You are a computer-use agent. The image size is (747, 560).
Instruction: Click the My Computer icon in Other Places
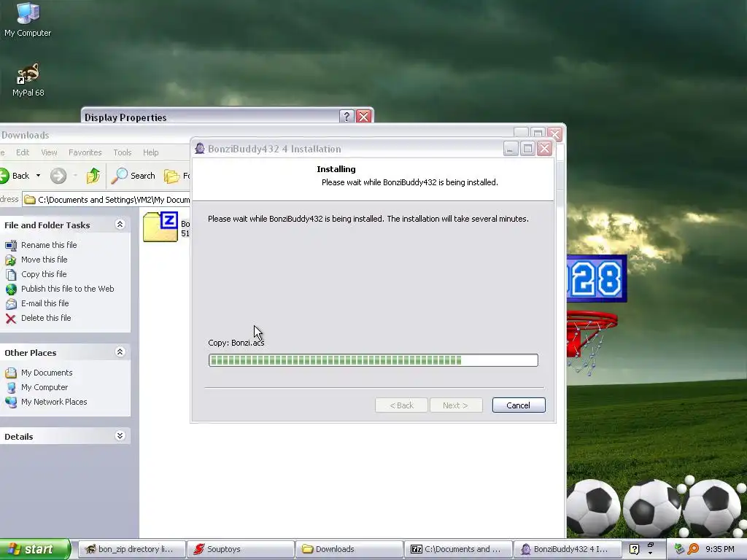(11, 388)
